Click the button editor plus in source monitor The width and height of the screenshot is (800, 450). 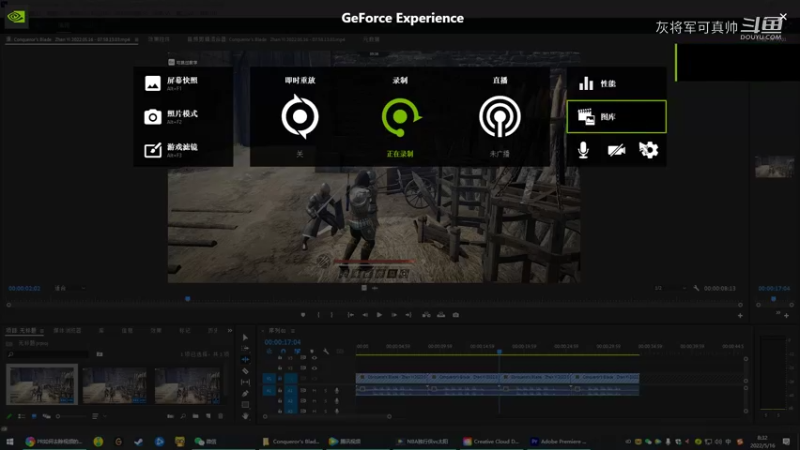coord(740,316)
